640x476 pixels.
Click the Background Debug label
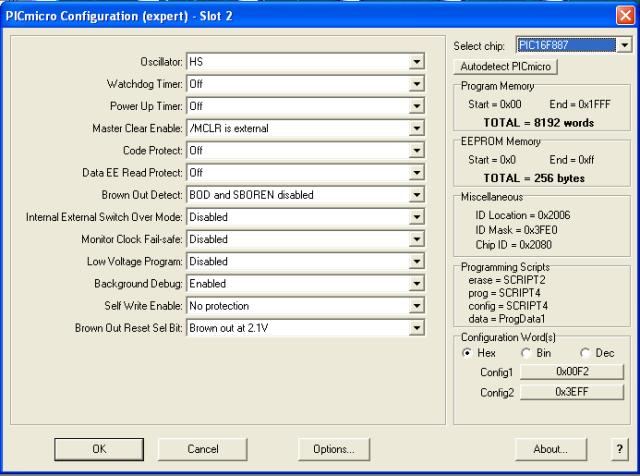pyautogui.click(x=138, y=284)
